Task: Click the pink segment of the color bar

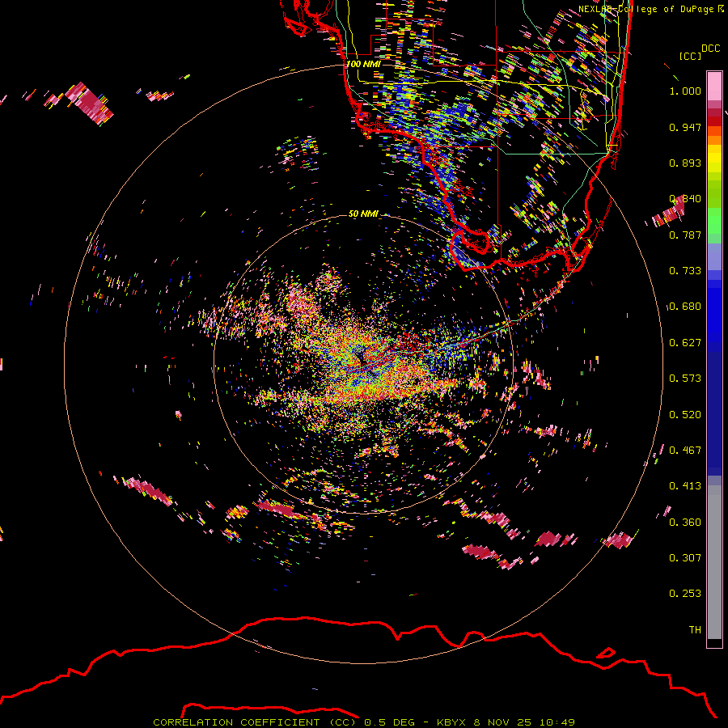Action: point(714,87)
